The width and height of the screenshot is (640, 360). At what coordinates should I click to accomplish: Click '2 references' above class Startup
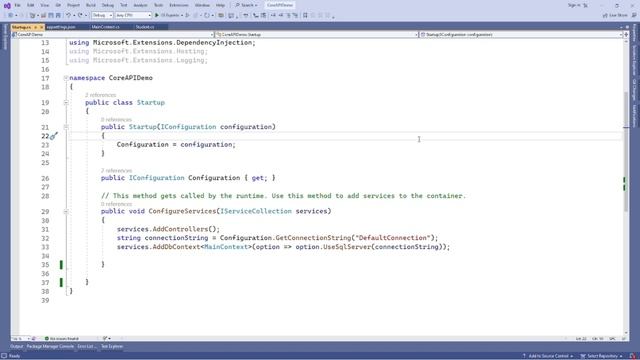click(x=100, y=95)
